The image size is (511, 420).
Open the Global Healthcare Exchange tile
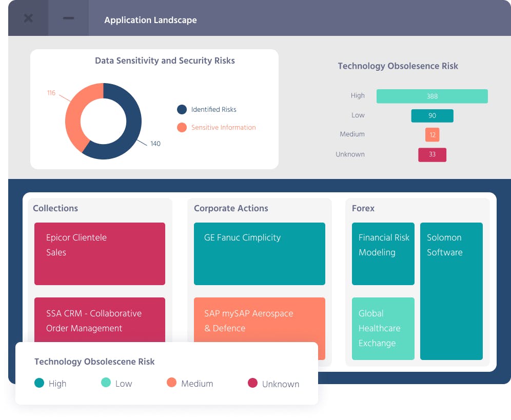pos(383,329)
